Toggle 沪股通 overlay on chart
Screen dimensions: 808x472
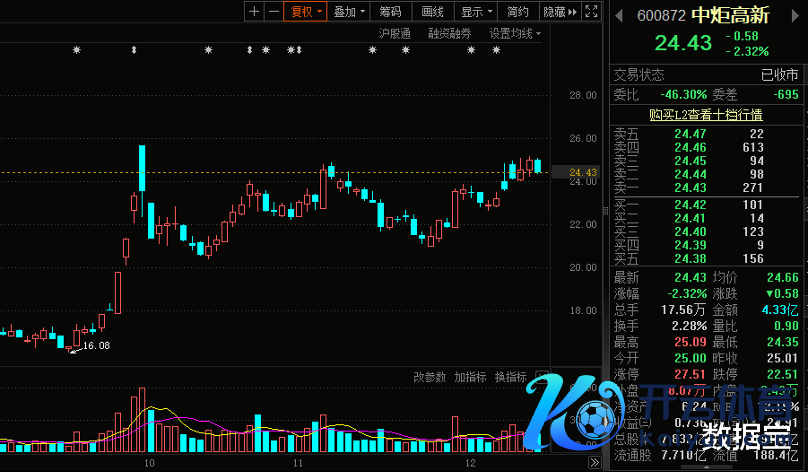coord(394,33)
